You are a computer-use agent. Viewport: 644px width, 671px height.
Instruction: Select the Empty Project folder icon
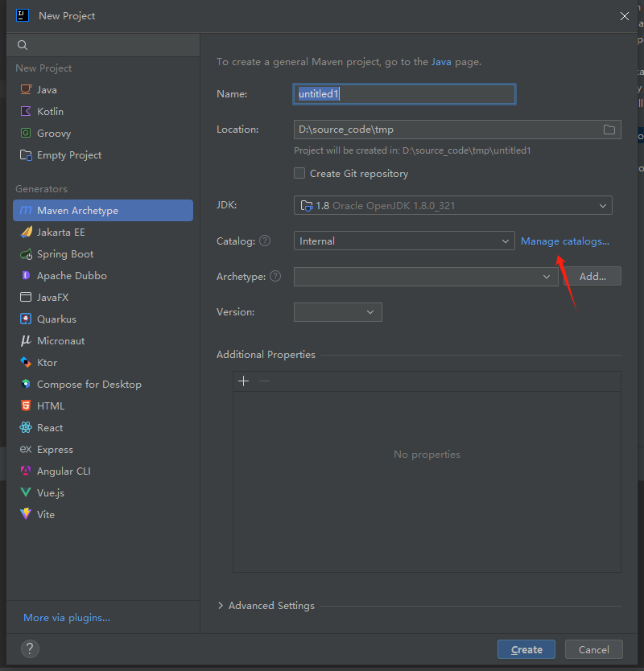tap(26, 155)
